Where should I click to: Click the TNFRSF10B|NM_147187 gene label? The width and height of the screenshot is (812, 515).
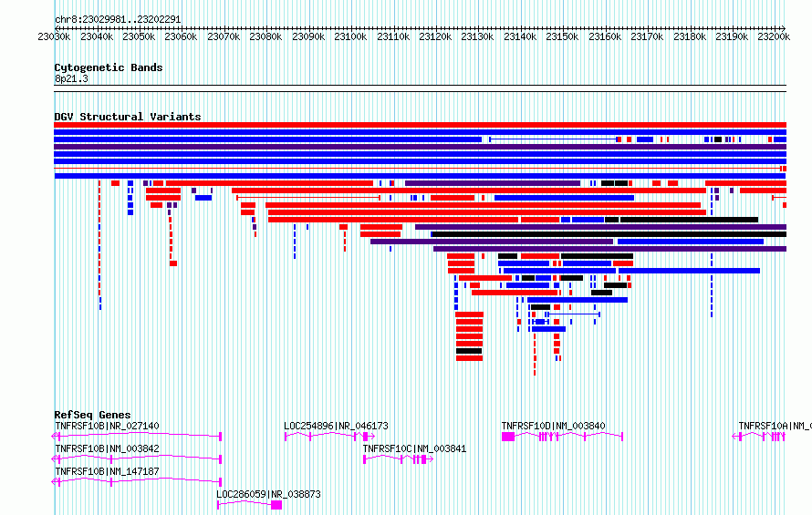(107, 471)
